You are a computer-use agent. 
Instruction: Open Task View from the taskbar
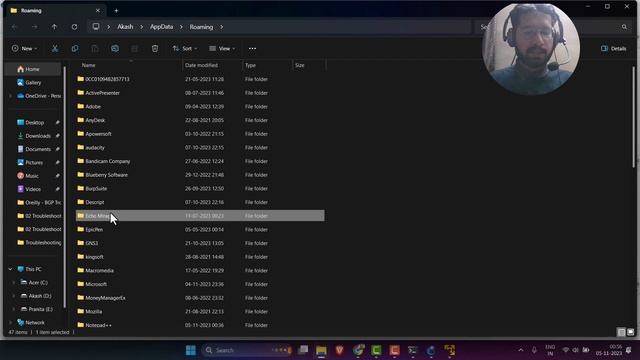303,350
